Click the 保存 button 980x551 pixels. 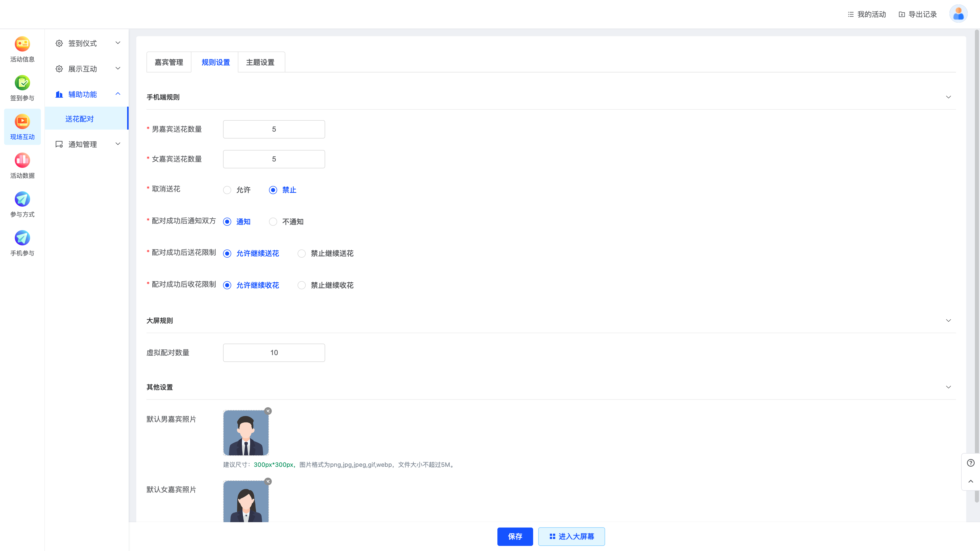(x=515, y=536)
